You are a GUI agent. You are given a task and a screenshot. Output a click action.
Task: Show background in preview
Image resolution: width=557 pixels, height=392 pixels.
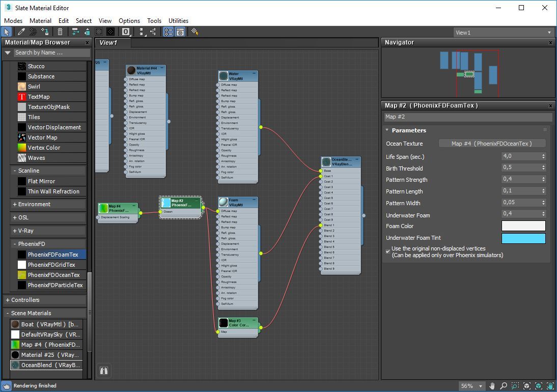coord(110,32)
